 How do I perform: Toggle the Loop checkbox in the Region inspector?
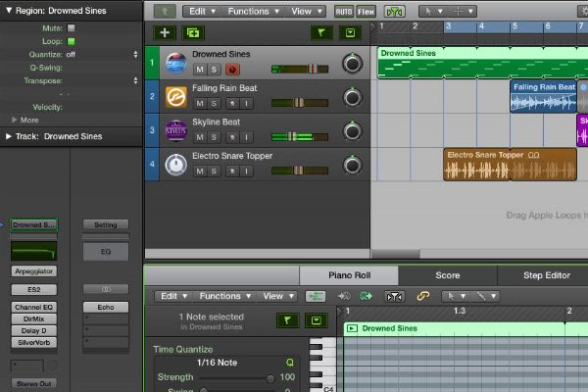tap(72, 42)
